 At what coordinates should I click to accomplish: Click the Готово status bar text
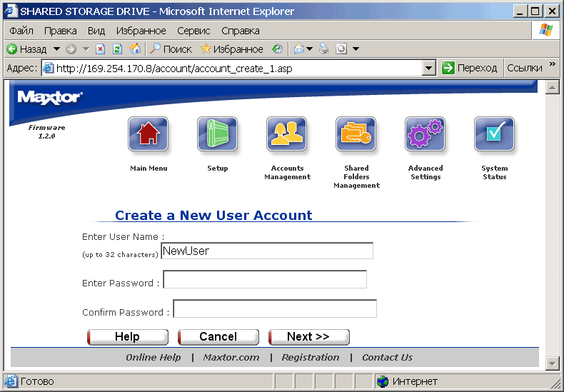37,381
